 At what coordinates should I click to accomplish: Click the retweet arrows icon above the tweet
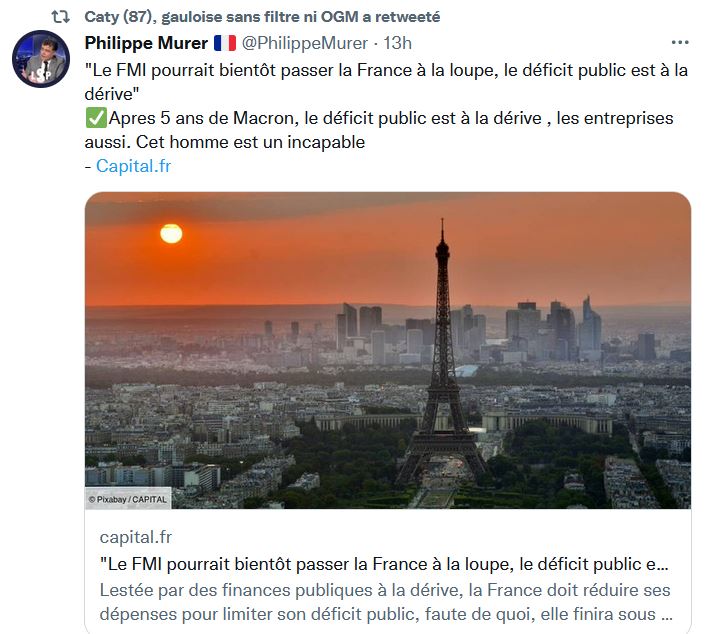coord(60,17)
